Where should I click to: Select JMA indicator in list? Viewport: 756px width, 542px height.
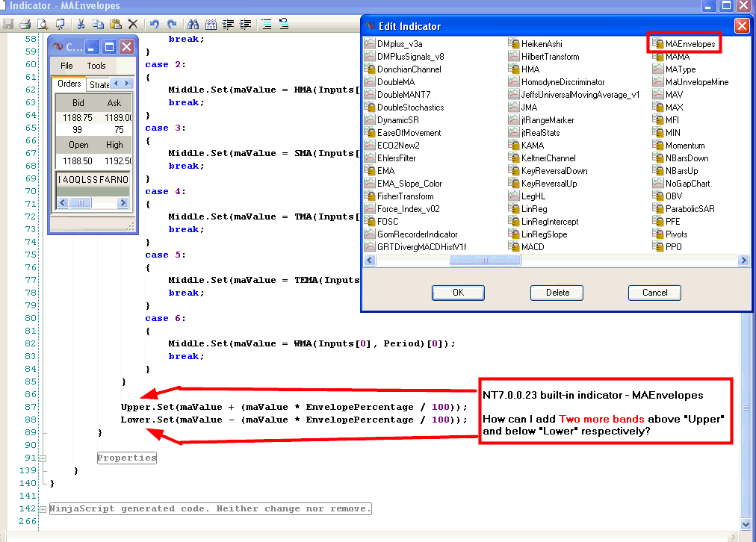tap(529, 108)
